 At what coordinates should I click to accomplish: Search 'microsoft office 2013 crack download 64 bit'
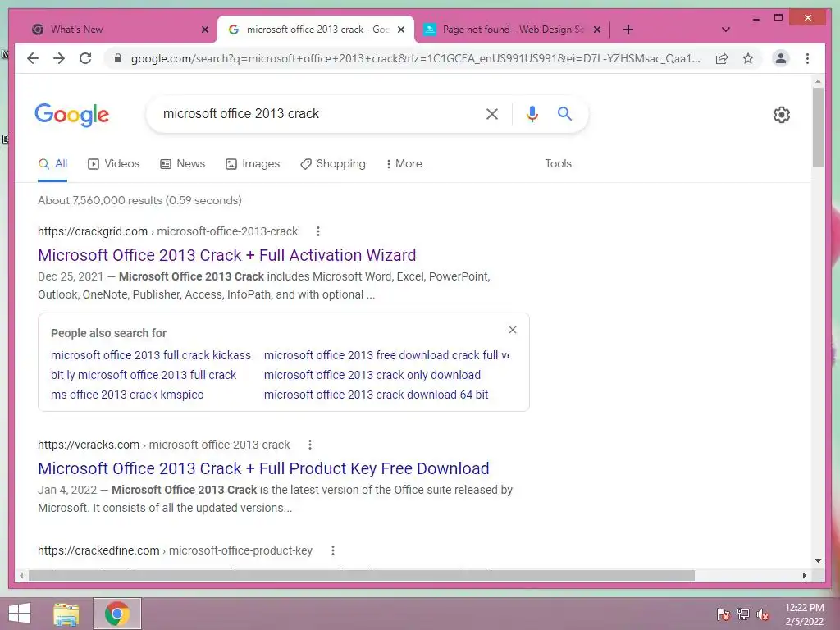[x=376, y=395]
